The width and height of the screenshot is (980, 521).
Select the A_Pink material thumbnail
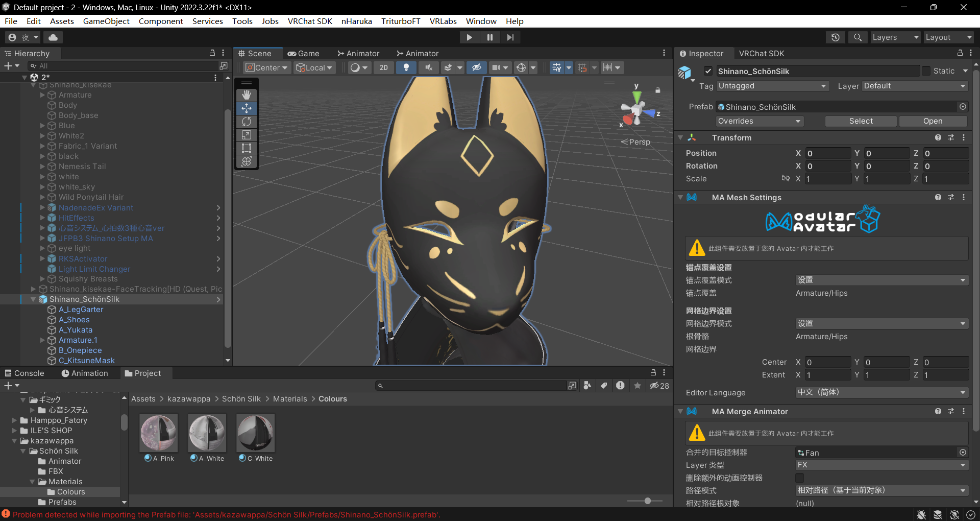tap(159, 433)
